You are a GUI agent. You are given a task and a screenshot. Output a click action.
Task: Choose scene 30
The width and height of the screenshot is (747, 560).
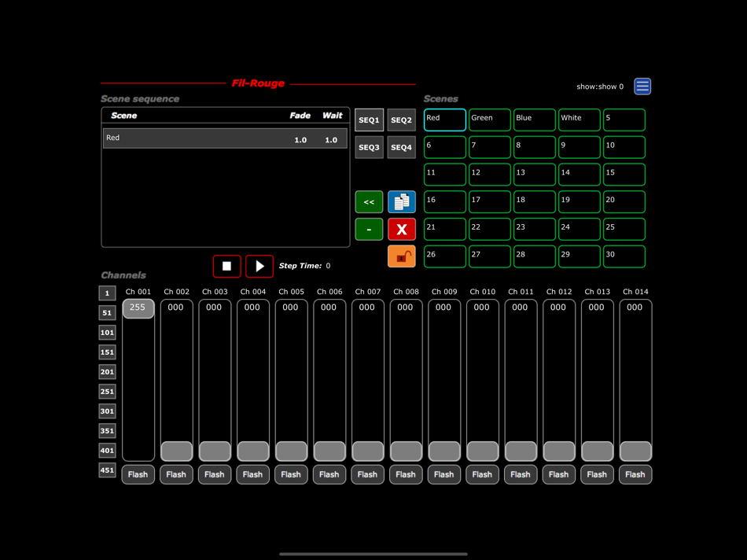coord(624,256)
